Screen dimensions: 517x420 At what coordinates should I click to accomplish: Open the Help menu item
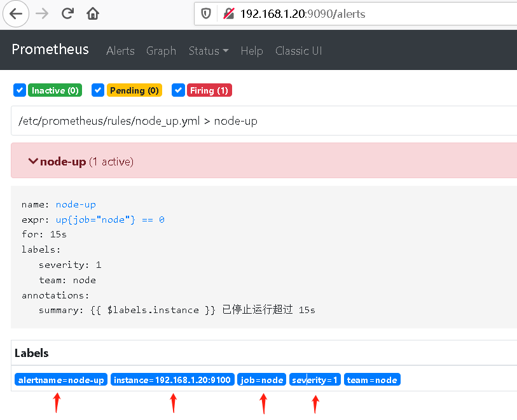(x=252, y=51)
